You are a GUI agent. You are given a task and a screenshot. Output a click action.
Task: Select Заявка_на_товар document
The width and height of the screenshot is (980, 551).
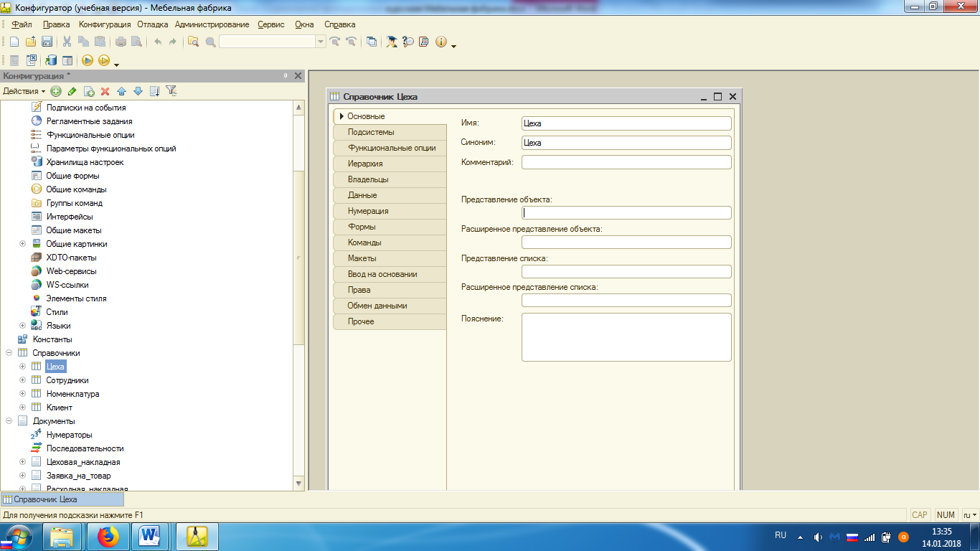tap(78, 476)
